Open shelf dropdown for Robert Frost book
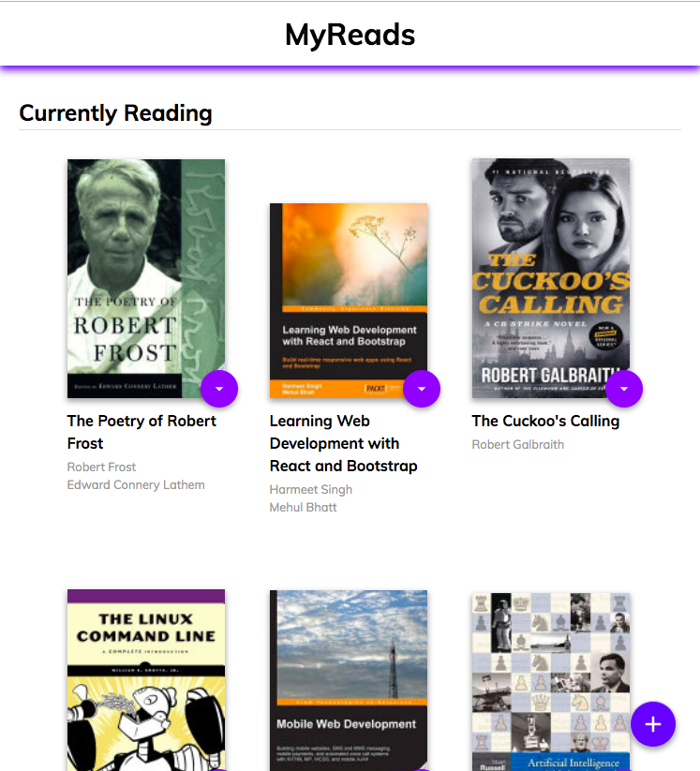Viewport: 700px width, 771px height. coord(219,389)
